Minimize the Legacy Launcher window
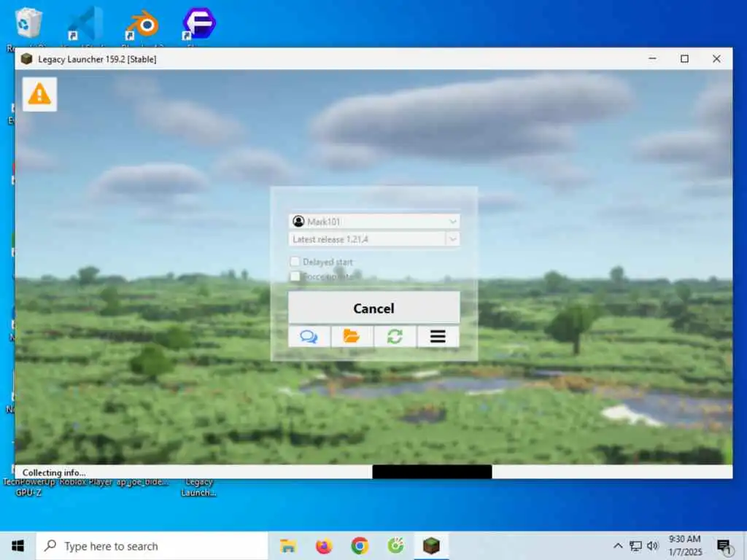 coord(653,58)
